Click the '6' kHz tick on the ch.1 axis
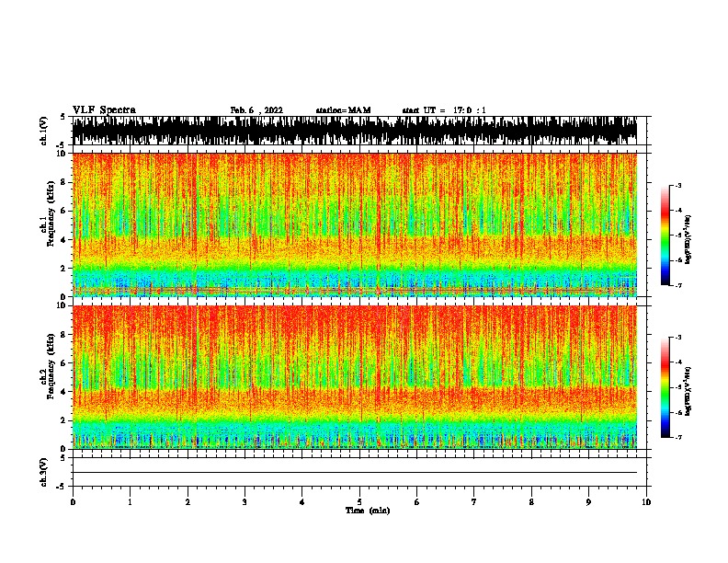The width and height of the screenshot is (728, 563). coord(63,211)
